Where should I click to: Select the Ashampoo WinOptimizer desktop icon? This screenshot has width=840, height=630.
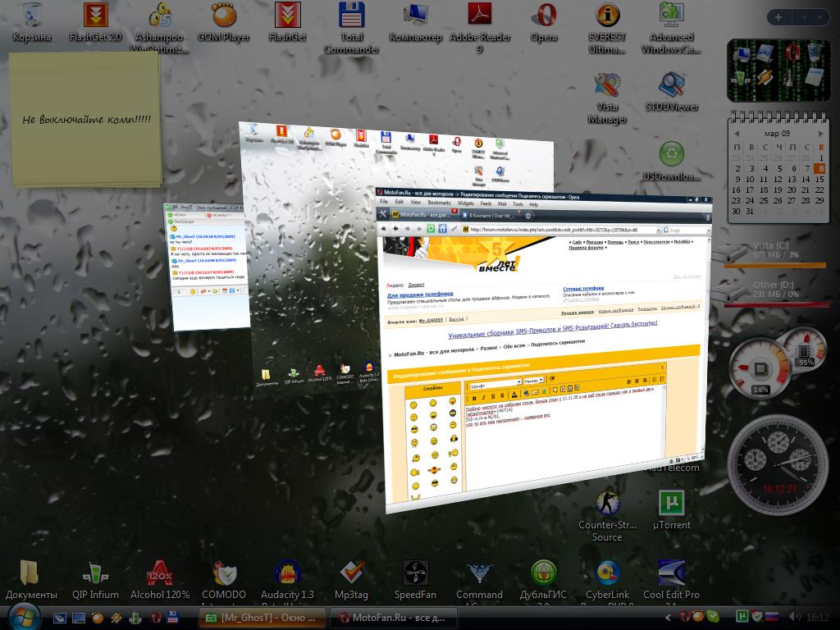pos(160,27)
